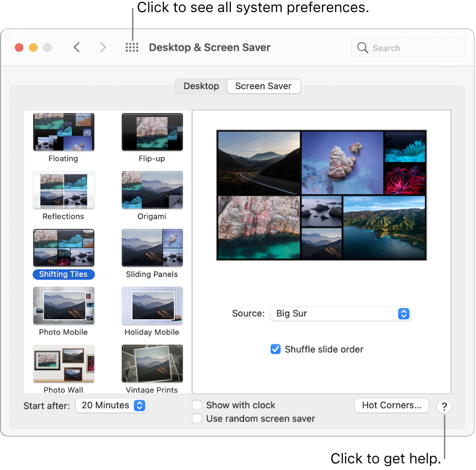This screenshot has width=476, height=470.
Task: Select the Floating screen saver thumbnail
Action: tap(64, 132)
